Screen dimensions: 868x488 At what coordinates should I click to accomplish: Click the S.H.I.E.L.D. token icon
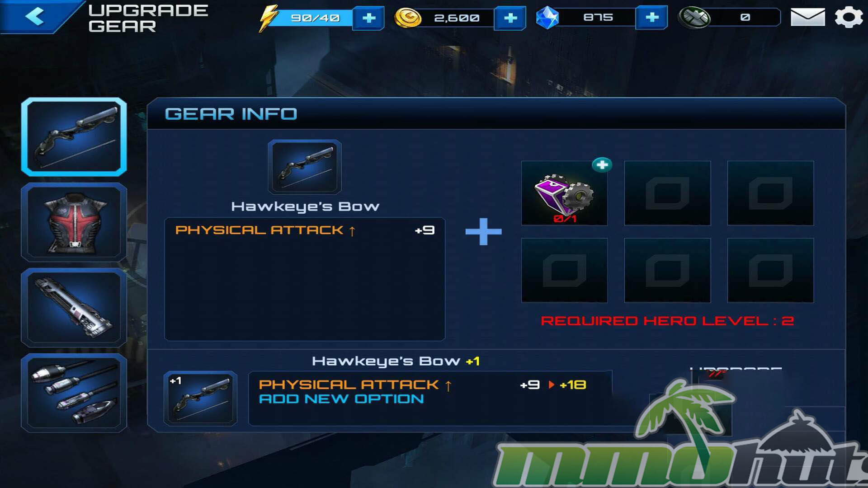coord(695,18)
